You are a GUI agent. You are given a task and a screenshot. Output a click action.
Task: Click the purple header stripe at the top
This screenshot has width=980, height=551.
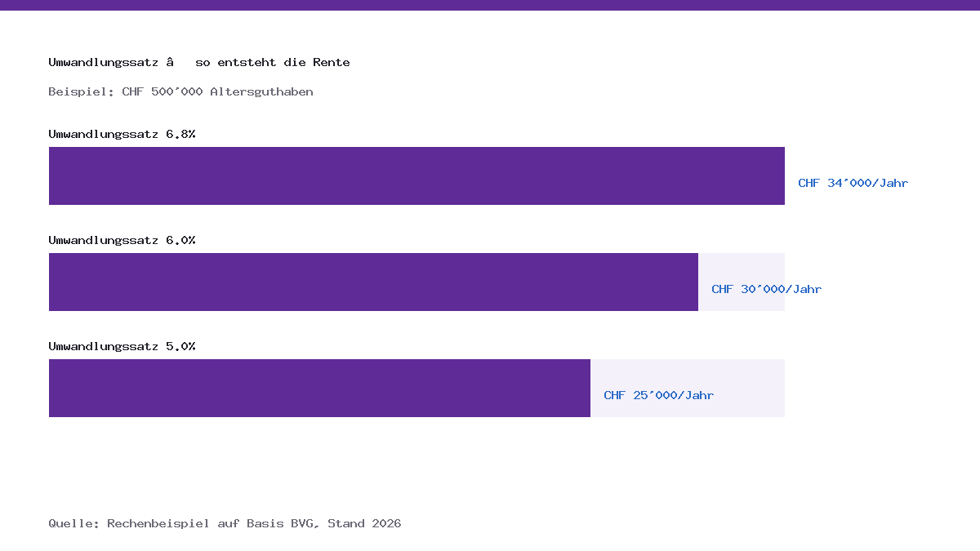(490, 5)
